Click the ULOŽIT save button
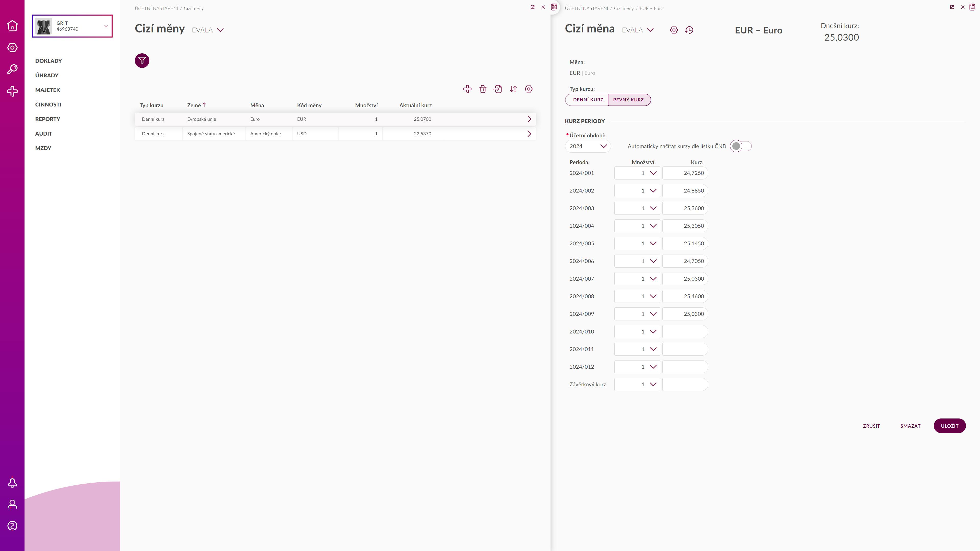 949,426
